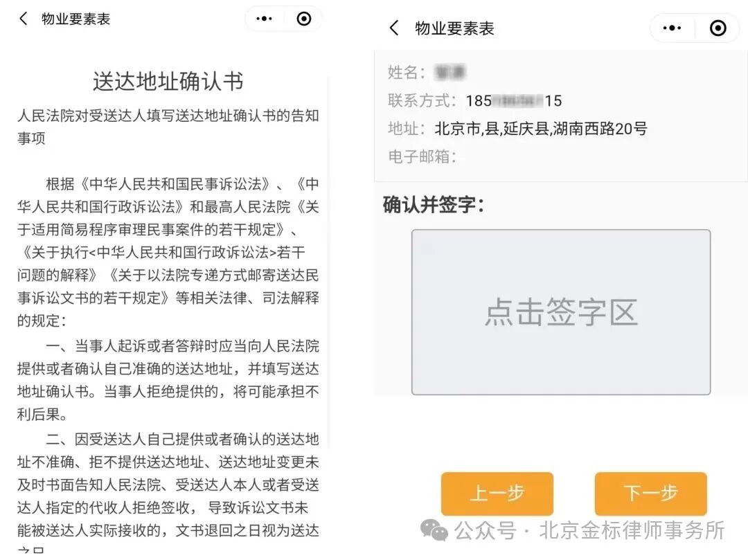Select the 姓名 field value

point(449,72)
